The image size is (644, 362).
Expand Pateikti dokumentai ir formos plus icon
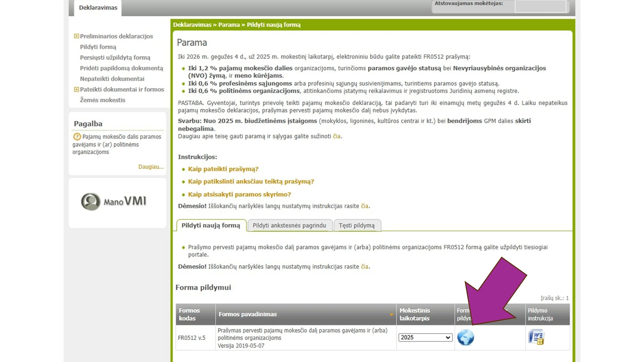[76, 89]
